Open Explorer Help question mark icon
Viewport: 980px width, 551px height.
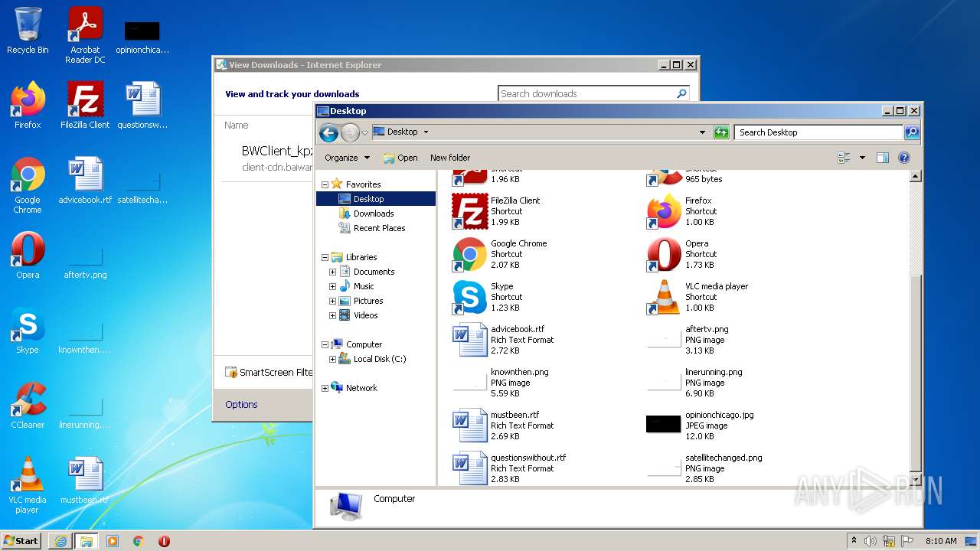point(903,158)
